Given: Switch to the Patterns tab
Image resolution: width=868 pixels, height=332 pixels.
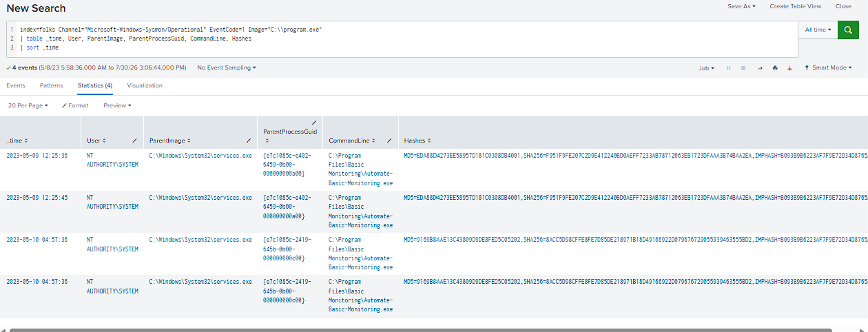Looking at the screenshot, I should click(51, 85).
